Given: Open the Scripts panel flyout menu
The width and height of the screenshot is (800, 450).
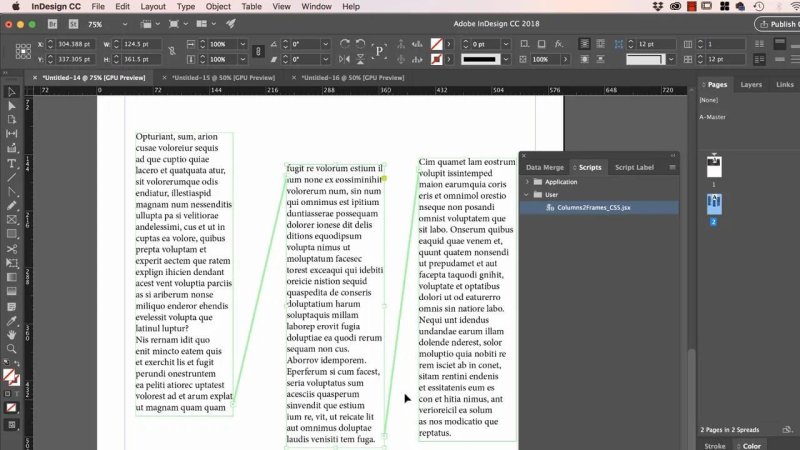Looking at the screenshot, I should pyautogui.click(x=672, y=167).
